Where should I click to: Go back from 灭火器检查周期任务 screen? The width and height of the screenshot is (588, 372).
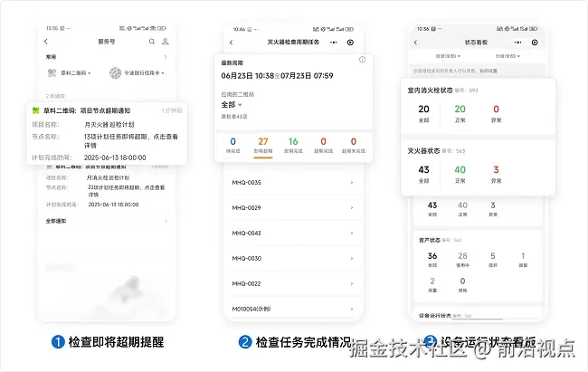(231, 43)
